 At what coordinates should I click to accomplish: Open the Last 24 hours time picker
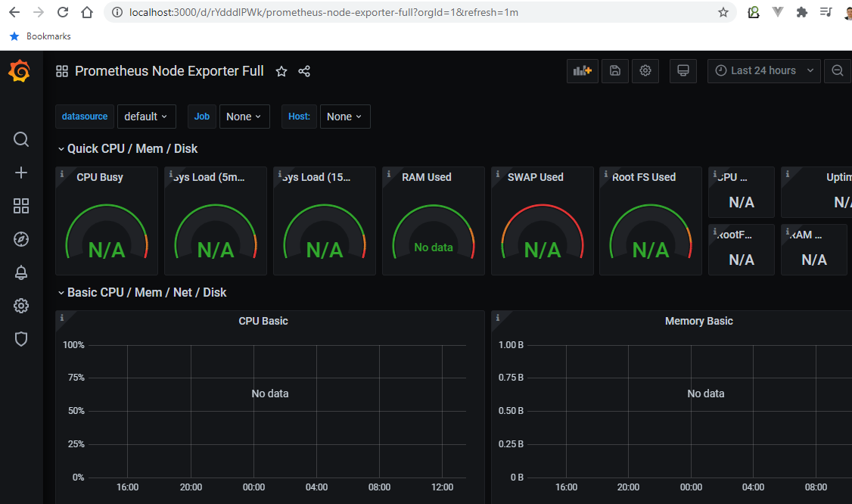763,70
